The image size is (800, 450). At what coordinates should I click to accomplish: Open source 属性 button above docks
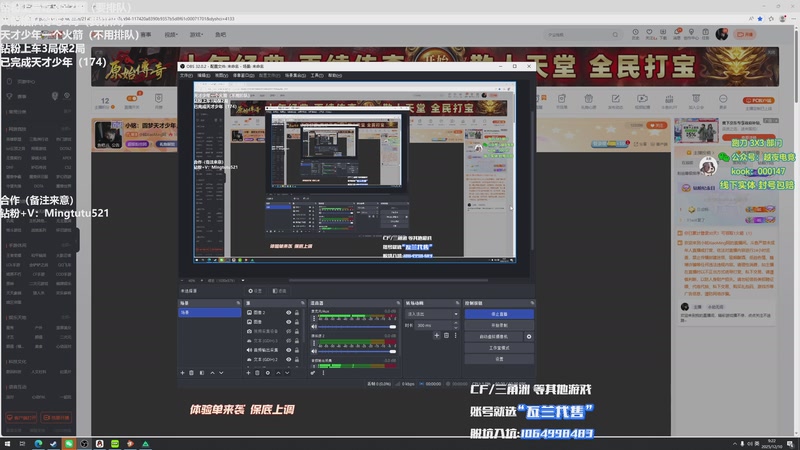(256, 291)
